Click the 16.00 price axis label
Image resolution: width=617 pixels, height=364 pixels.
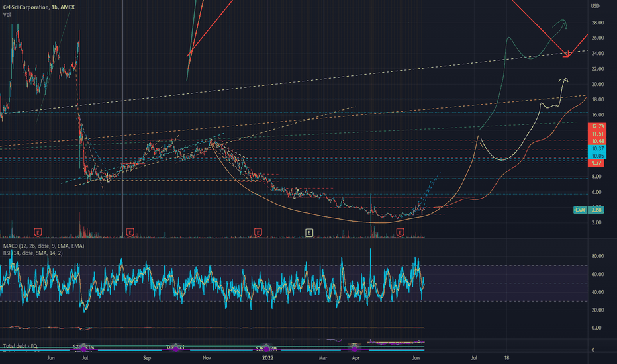click(x=597, y=115)
